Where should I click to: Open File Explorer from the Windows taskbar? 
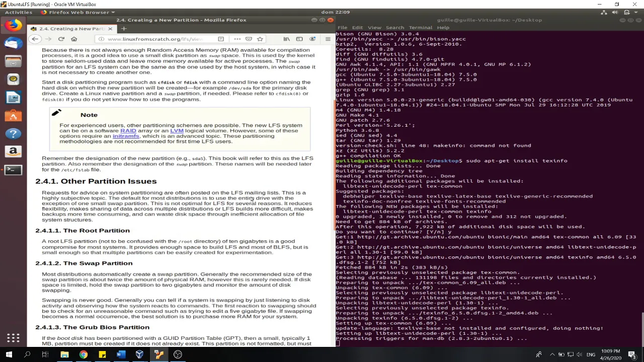(x=64, y=354)
